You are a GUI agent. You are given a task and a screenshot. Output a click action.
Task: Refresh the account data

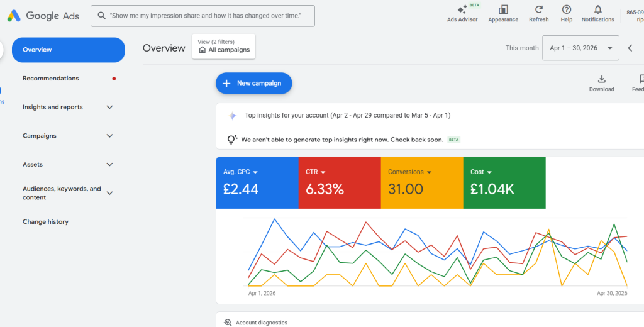pyautogui.click(x=539, y=13)
